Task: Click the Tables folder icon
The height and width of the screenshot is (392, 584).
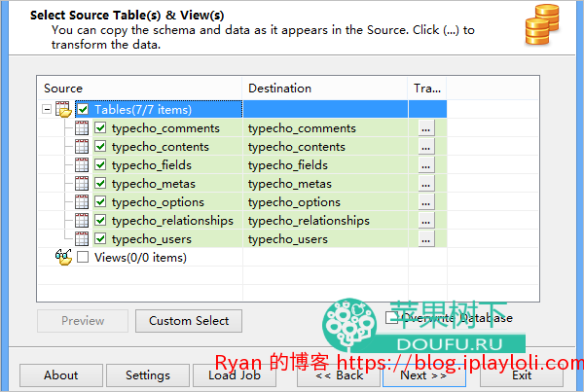Action: click(x=63, y=109)
